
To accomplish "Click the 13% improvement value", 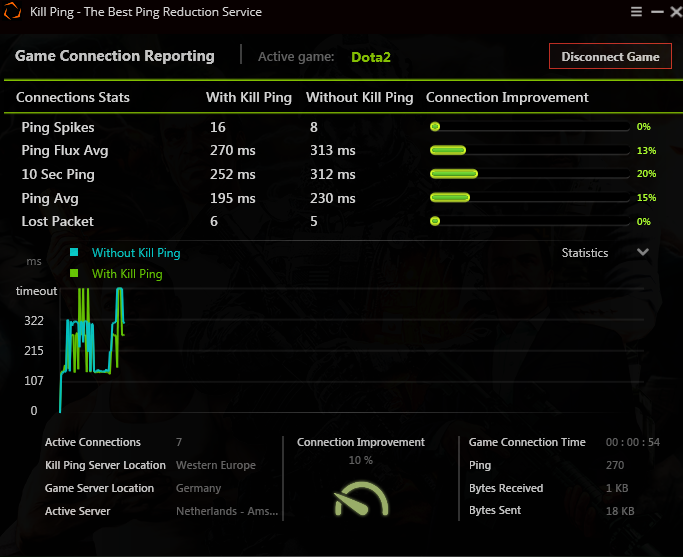I will coord(646,151).
